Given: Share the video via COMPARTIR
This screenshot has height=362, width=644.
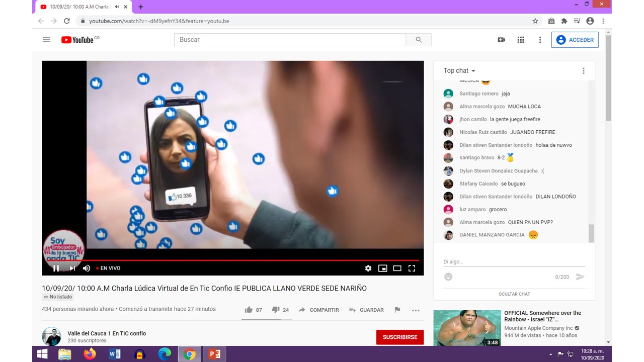Looking at the screenshot, I should tap(318, 310).
